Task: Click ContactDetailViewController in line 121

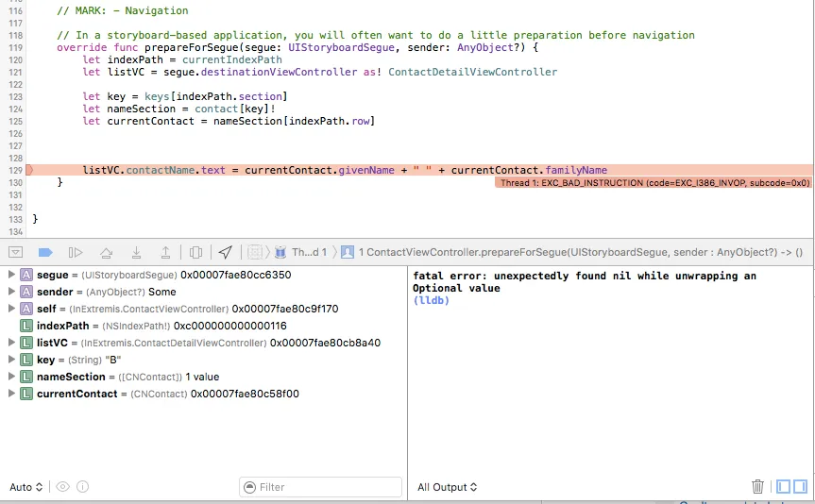Action: click(x=472, y=72)
